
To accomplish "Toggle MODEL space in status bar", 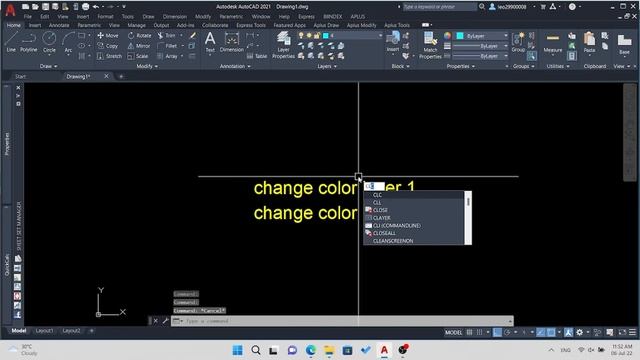I will pos(453,332).
